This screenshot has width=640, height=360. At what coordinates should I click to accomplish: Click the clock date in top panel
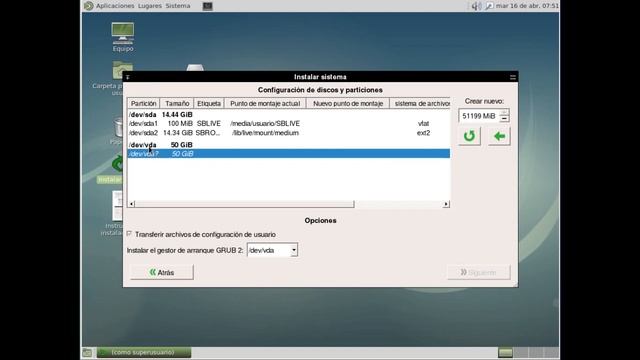pyautogui.click(x=527, y=6)
